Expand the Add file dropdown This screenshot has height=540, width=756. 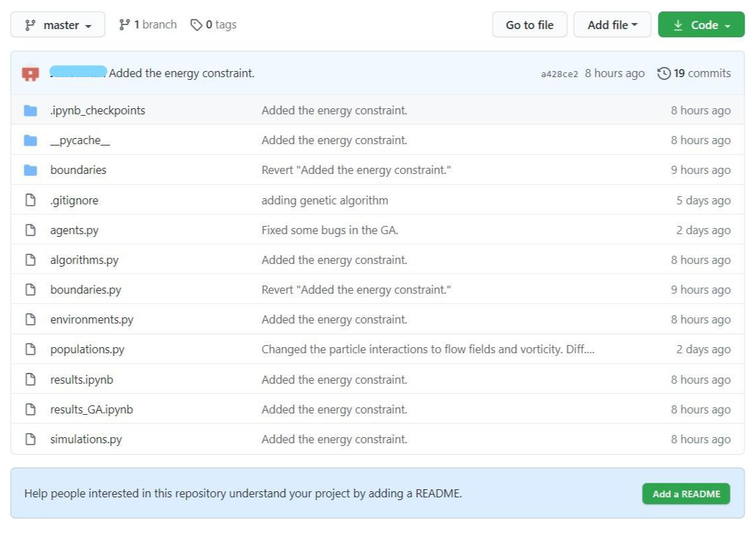(x=613, y=24)
